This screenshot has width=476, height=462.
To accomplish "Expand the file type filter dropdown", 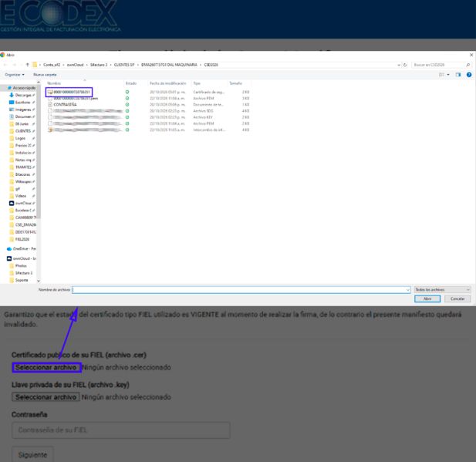I will (442, 290).
